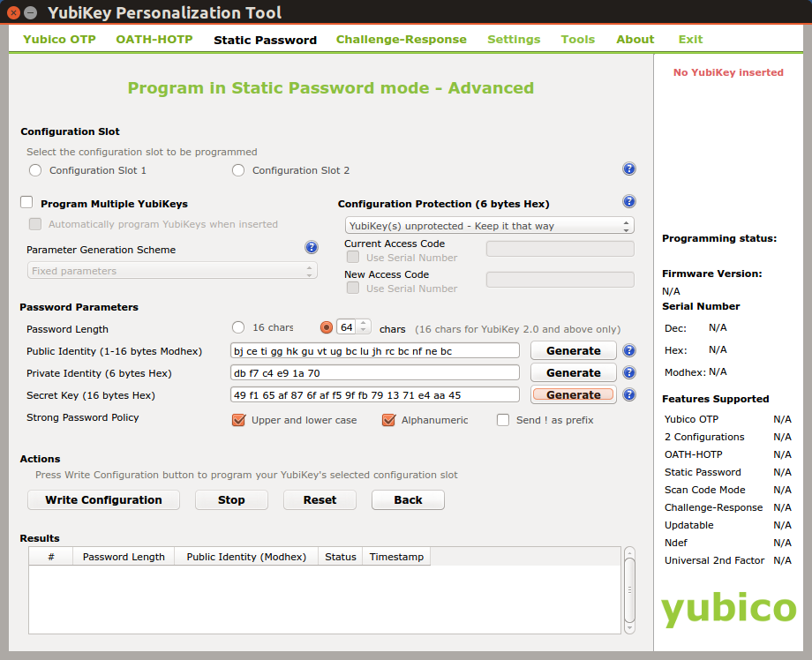
Task: Click the 'Firmware Version:' label
Action: point(712,274)
